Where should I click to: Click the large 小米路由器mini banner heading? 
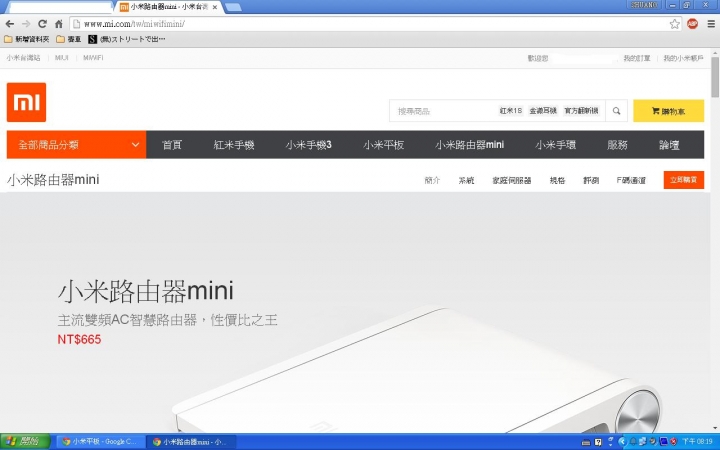tap(146, 291)
